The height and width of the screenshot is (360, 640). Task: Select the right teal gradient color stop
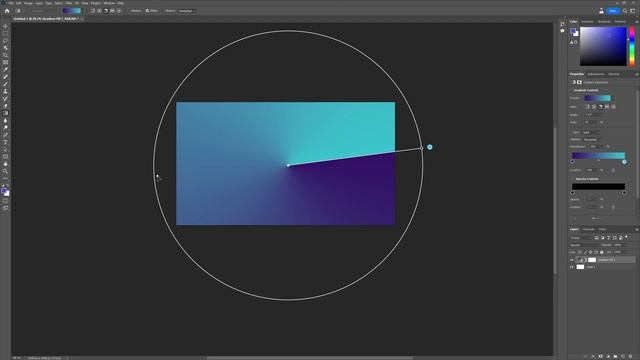(624, 162)
